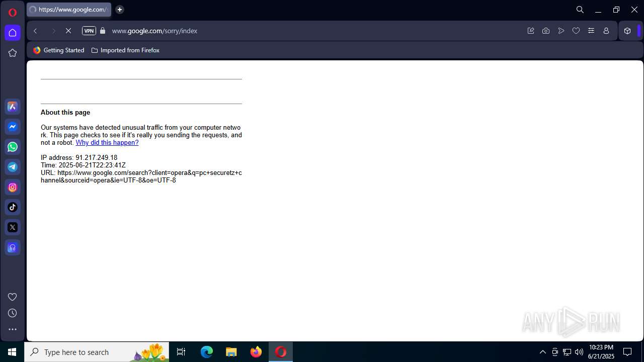Open a new tab with plus button
This screenshot has height=362, width=644.
[x=120, y=10]
